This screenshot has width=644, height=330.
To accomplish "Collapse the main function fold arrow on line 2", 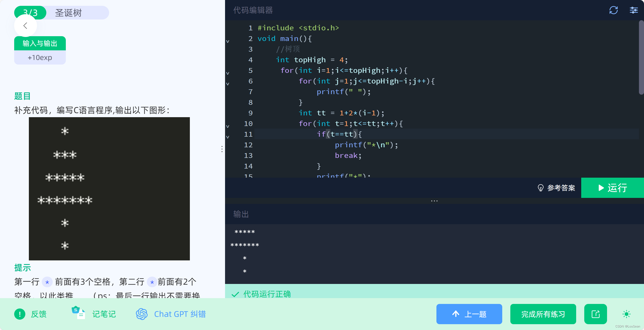I will 228,41.
